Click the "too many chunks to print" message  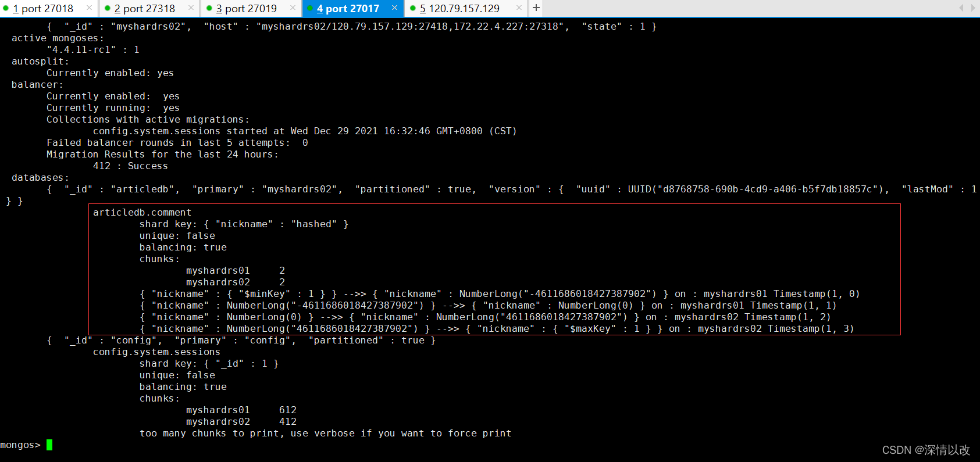pos(325,434)
